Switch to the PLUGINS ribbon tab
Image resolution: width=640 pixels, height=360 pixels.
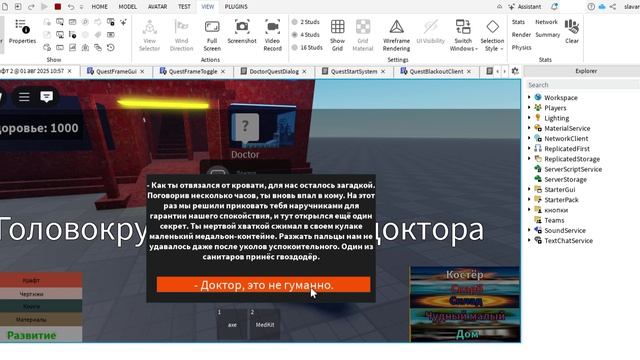tap(236, 7)
